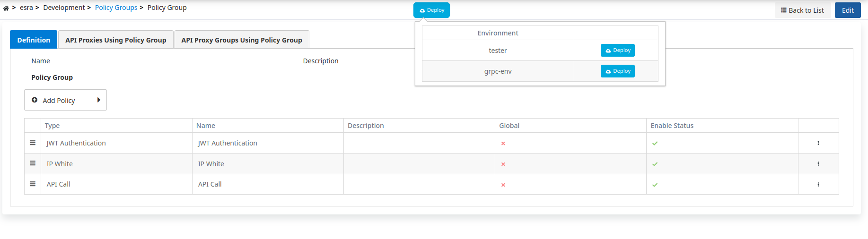Click drag handle for JWT Authentication row
This screenshot has height=239, width=868.
[33, 143]
